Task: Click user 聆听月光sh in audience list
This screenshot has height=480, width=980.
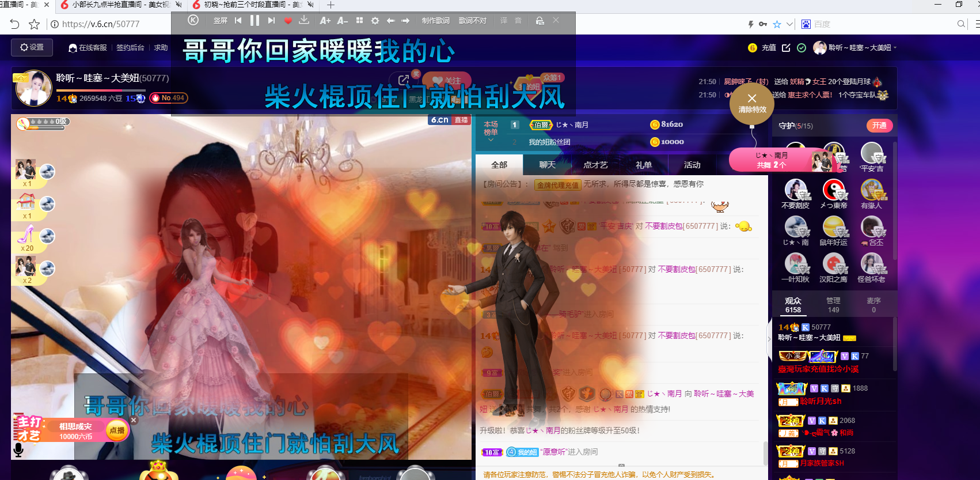Action: pos(821,401)
